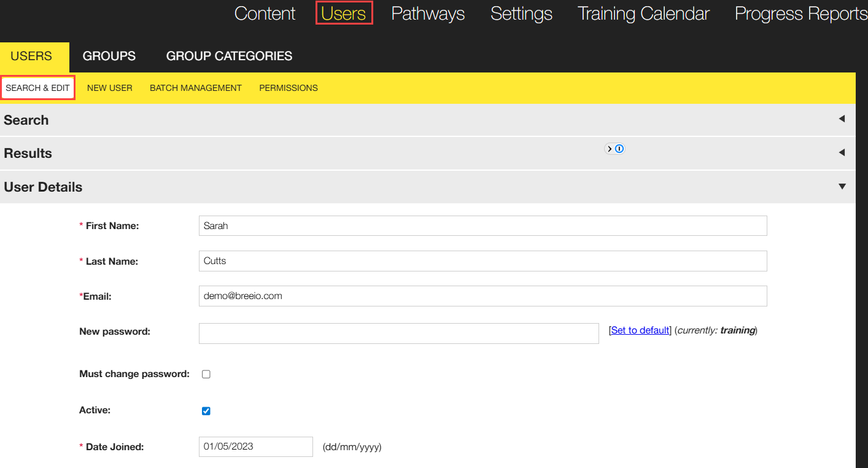The image size is (868, 468).
Task: Switch to the Group Categories tab
Action: tap(229, 56)
